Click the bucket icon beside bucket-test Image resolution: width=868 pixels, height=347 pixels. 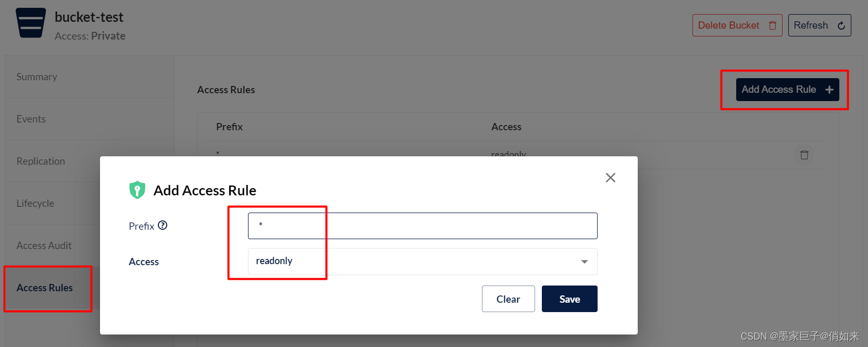click(x=31, y=23)
